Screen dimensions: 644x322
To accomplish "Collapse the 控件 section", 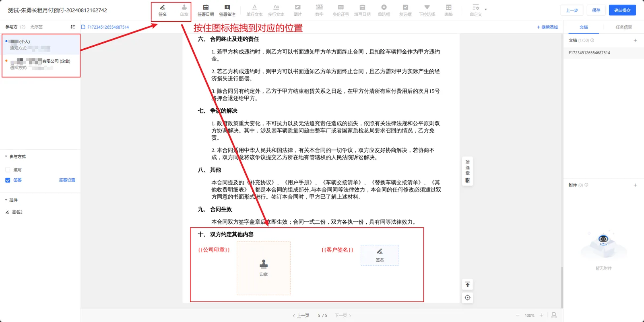I will tap(6, 200).
